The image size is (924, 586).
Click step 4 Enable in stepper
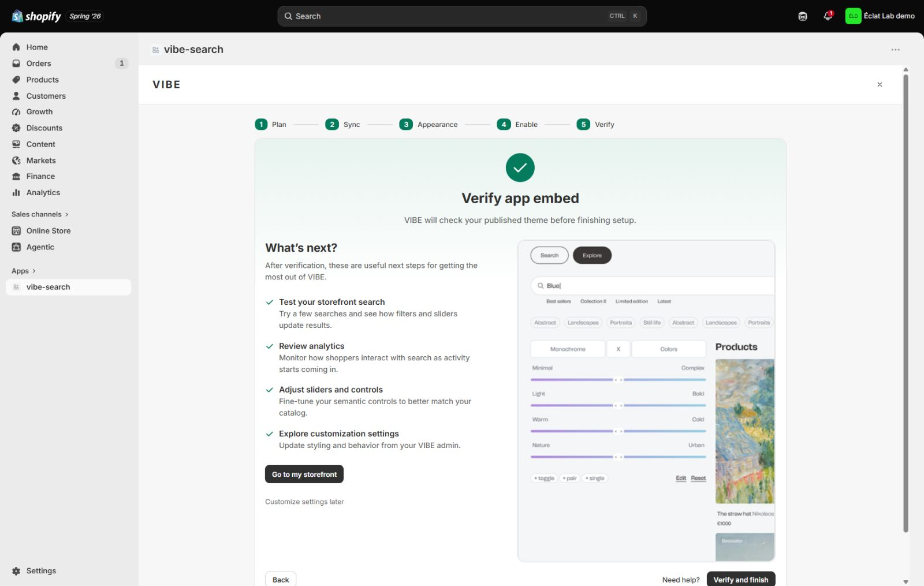coord(517,124)
